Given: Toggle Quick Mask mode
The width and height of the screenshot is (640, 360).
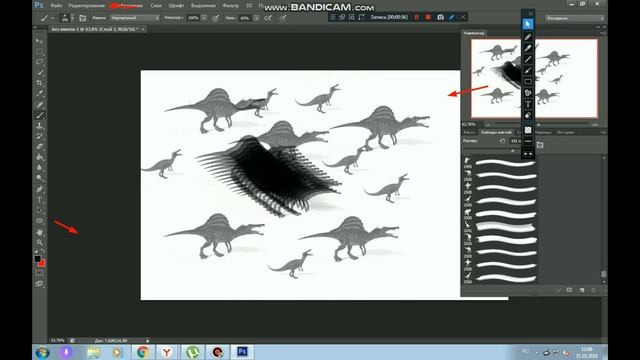Looking at the screenshot, I should 39,273.
